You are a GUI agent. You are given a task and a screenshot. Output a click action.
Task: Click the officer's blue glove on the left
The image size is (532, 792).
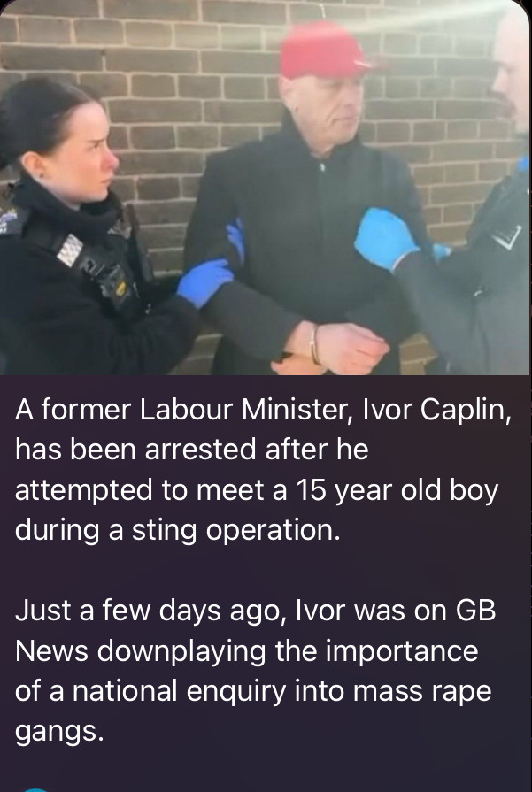coord(204,282)
